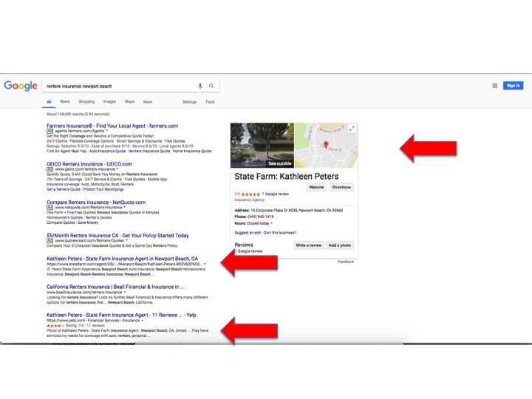Click the Sign in button
The width and height of the screenshot is (532, 399).
[x=513, y=86]
